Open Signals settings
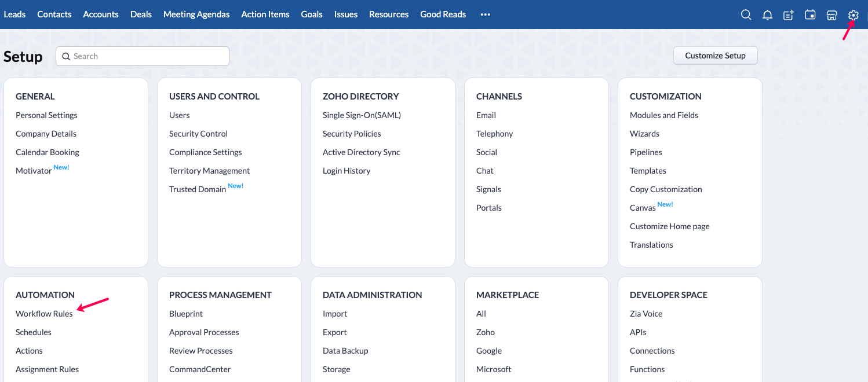868x382 pixels. (x=488, y=189)
